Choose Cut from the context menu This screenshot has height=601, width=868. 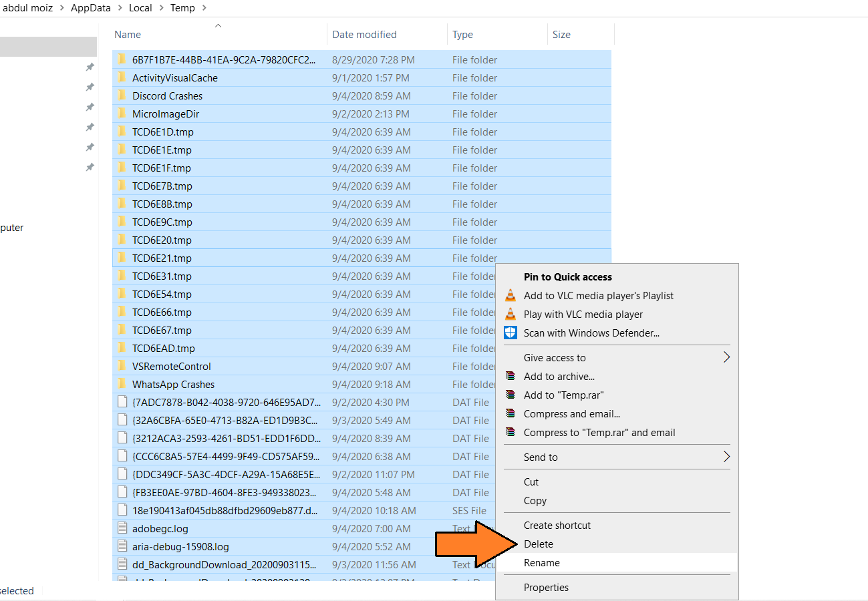[531, 482]
